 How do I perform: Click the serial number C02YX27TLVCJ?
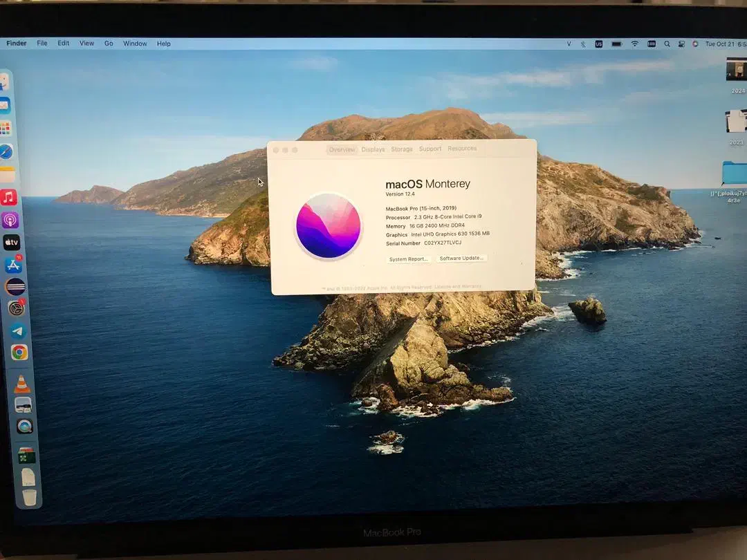pos(443,243)
